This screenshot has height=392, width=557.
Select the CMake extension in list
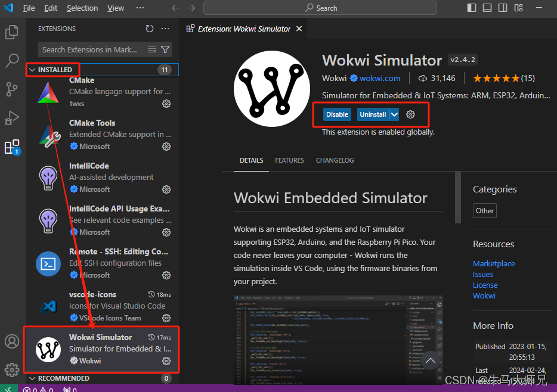[103, 92]
